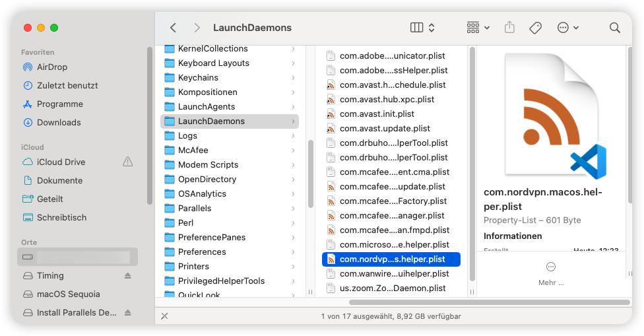Select the Timing volume in sidebar
The image size is (644, 336).
(50, 276)
